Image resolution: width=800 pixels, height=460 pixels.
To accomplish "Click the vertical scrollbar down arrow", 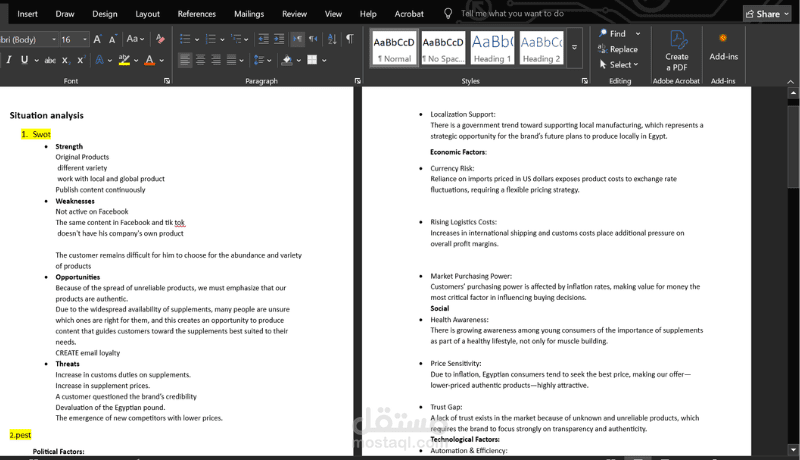I will (793, 450).
